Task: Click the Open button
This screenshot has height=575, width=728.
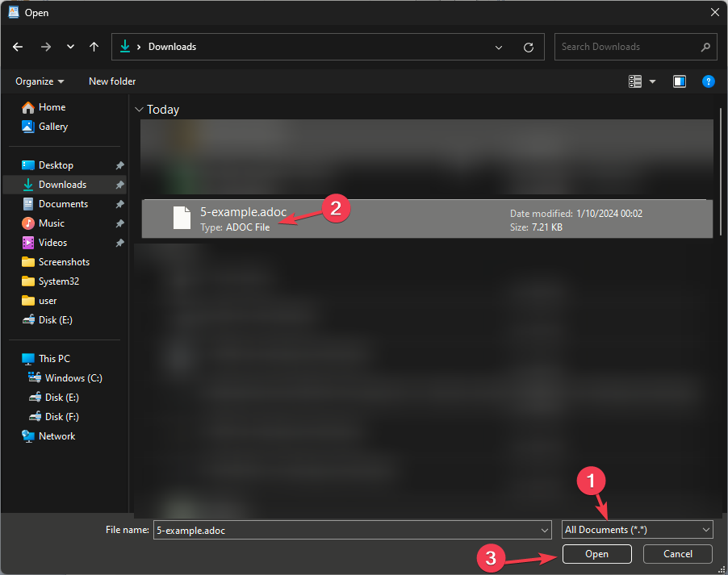Action: [596, 554]
